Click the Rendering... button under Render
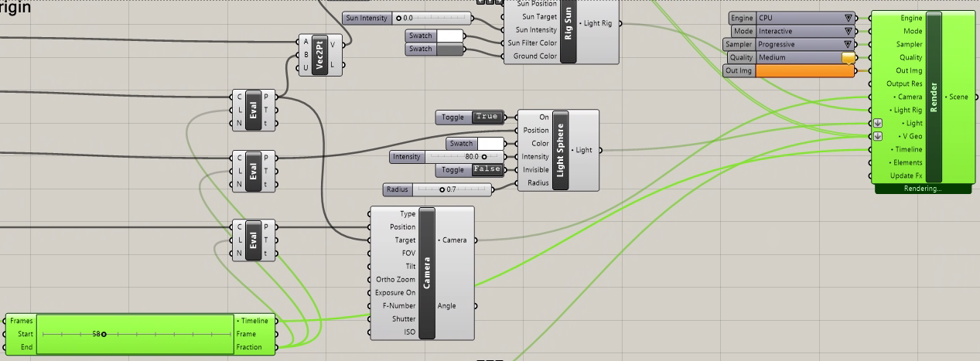Viewport: 980px width, 361px height. pos(923,188)
